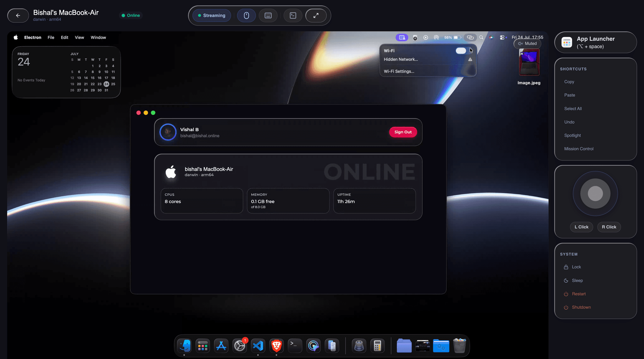Open the Apple menu

tap(16, 37)
